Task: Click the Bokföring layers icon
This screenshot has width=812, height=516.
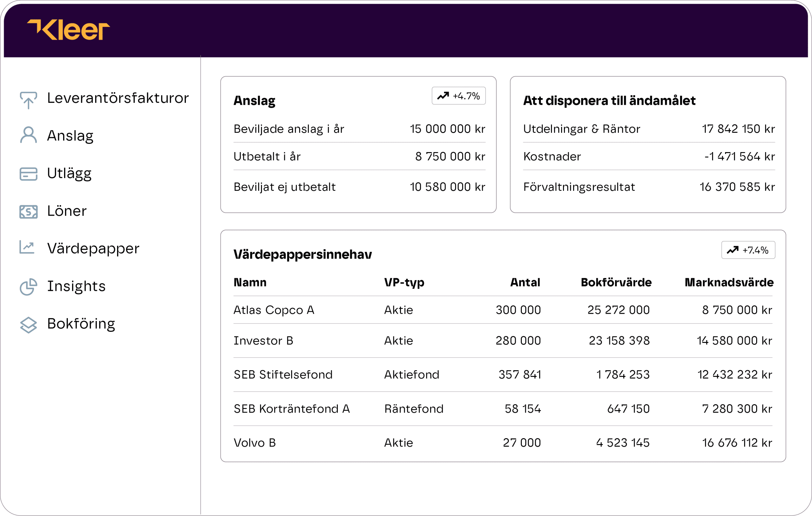Action: [28, 325]
